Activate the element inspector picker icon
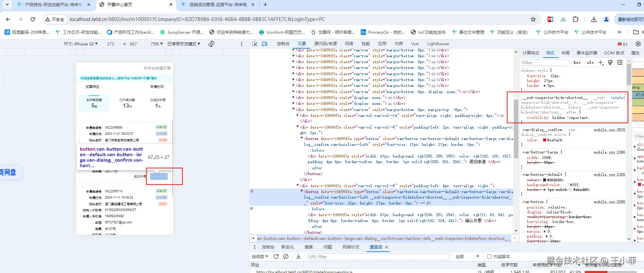The image size is (644, 273). coord(255,44)
